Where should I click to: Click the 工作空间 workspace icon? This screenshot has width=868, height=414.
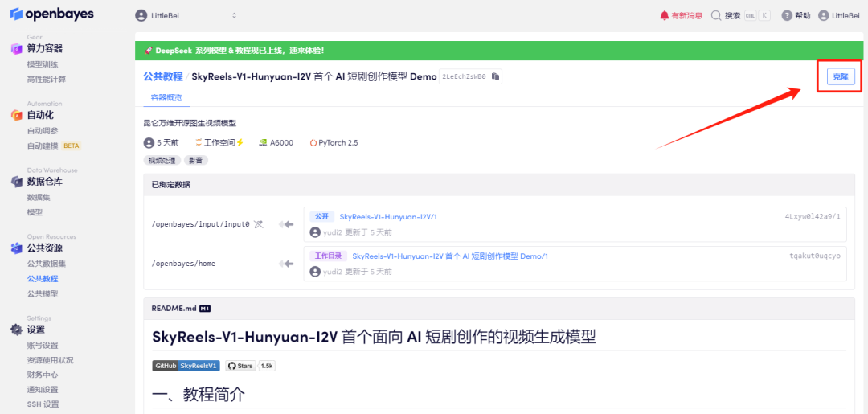point(199,143)
